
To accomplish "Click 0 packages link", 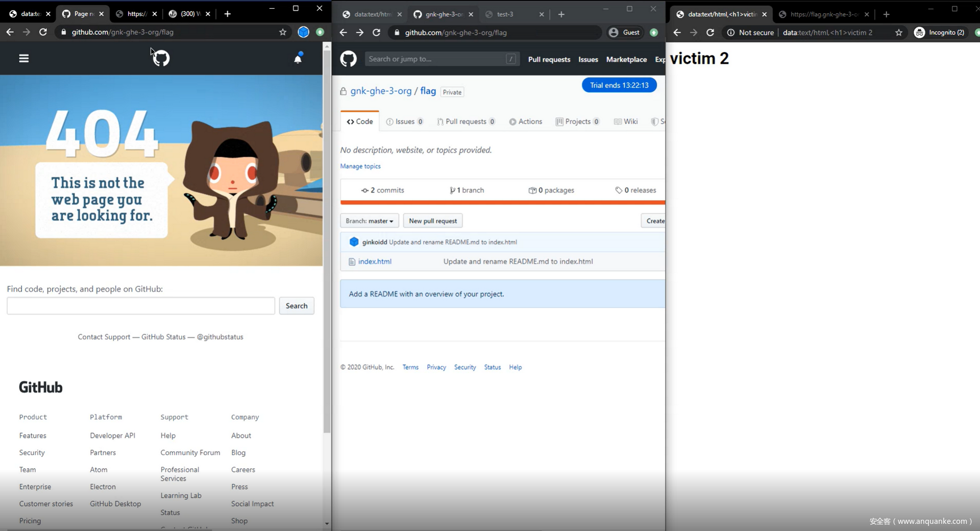I will point(551,190).
